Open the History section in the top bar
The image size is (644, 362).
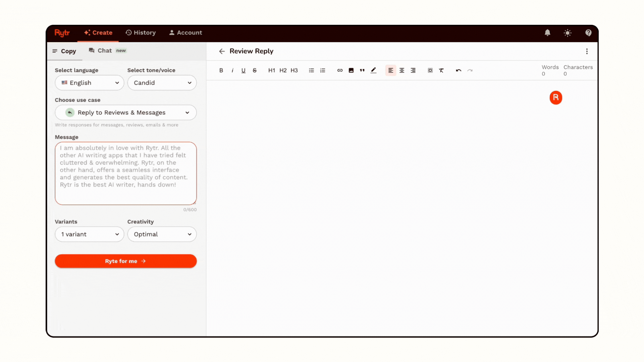coord(141,33)
